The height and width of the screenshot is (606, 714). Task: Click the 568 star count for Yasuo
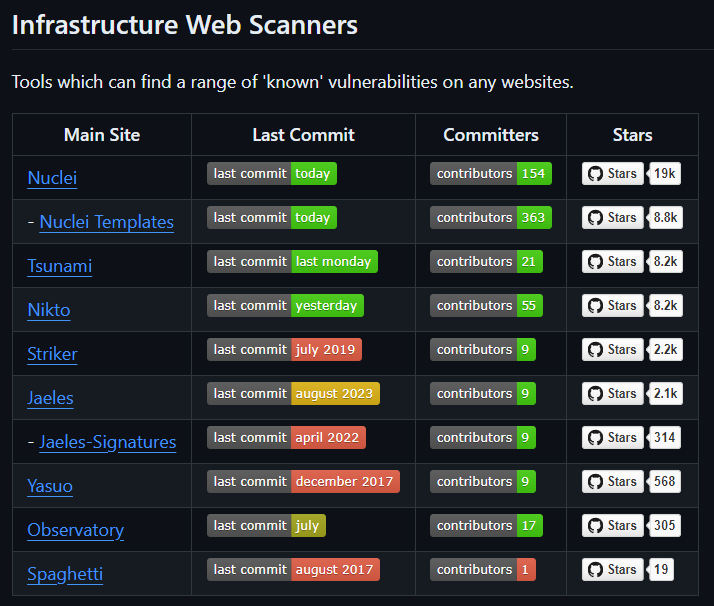click(665, 481)
